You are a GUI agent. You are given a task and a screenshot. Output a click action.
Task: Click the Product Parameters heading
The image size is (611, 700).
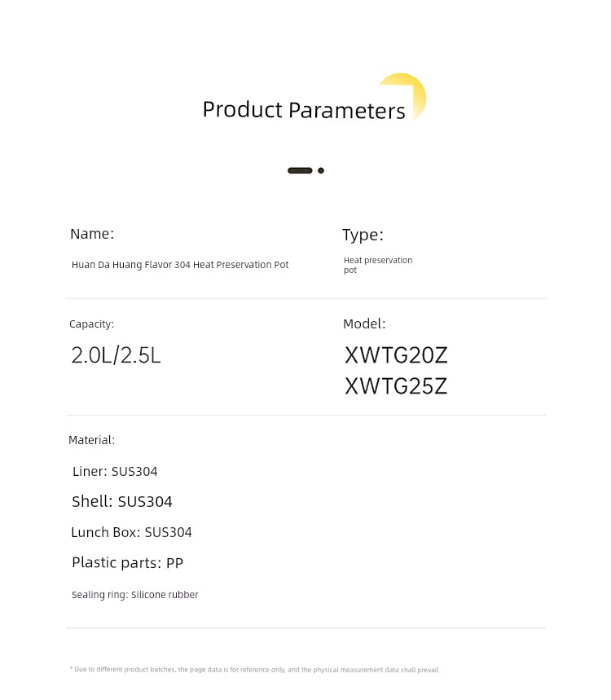pyautogui.click(x=304, y=110)
